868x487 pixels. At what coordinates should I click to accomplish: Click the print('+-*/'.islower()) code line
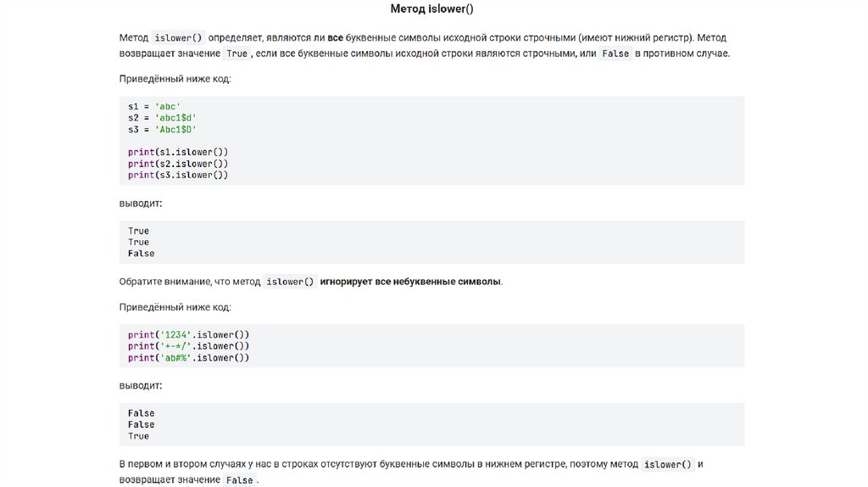[x=188, y=346]
